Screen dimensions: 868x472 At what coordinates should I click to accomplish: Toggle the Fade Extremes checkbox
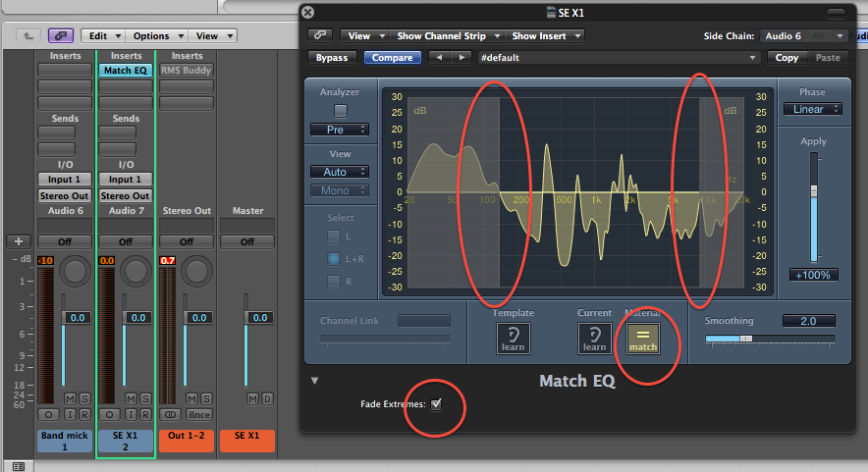pos(436,404)
